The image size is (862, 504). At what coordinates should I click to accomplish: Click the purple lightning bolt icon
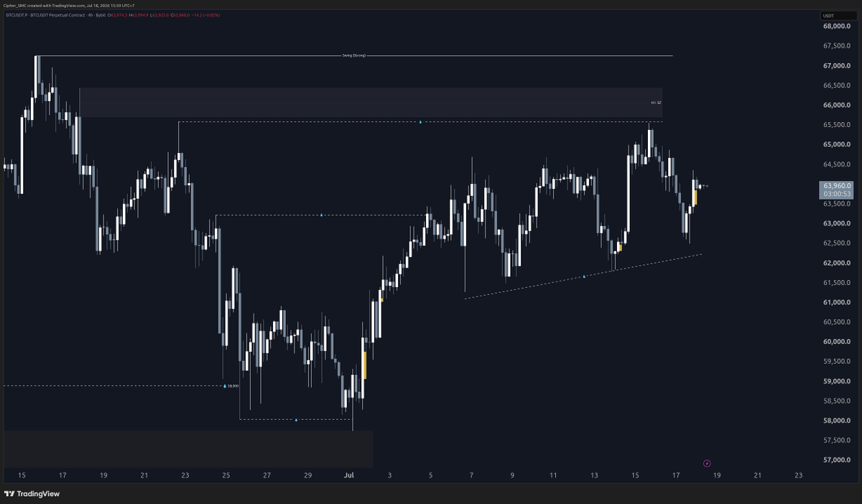(x=707, y=463)
